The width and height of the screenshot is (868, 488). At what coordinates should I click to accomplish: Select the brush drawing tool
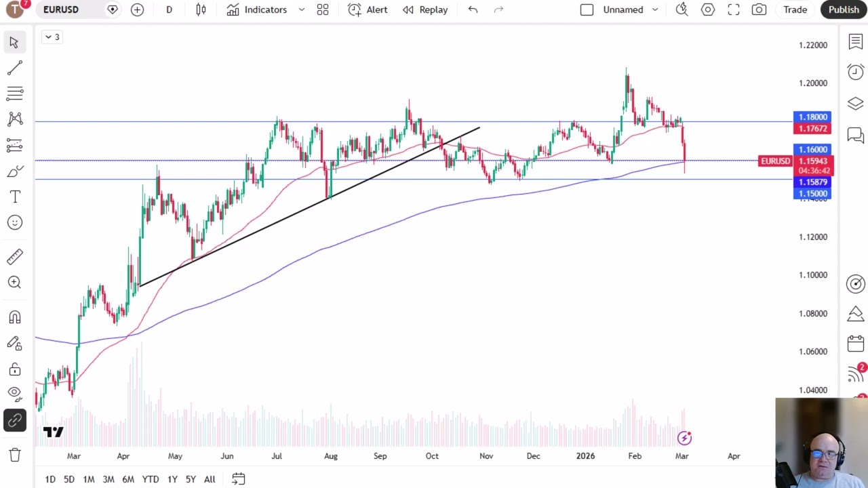pyautogui.click(x=14, y=171)
